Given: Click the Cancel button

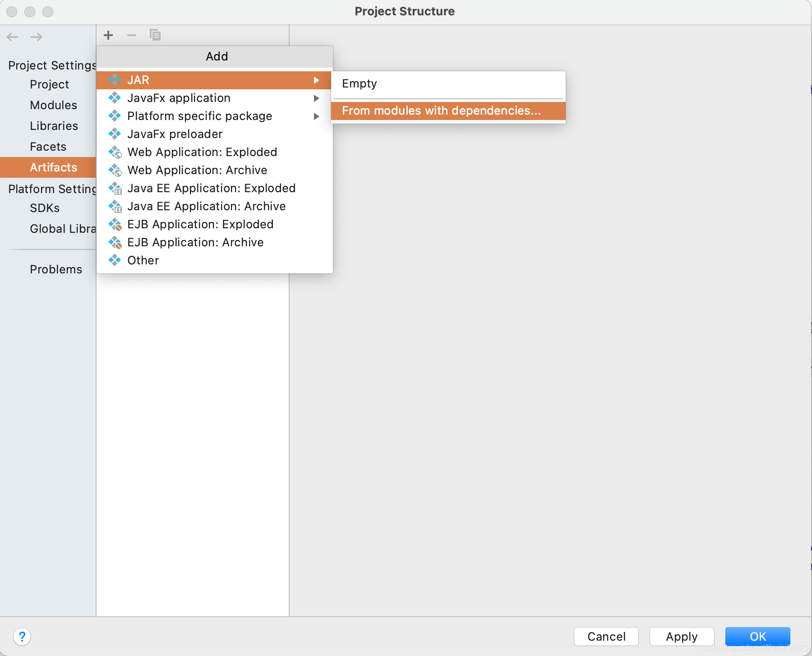Looking at the screenshot, I should [x=606, y=637].
